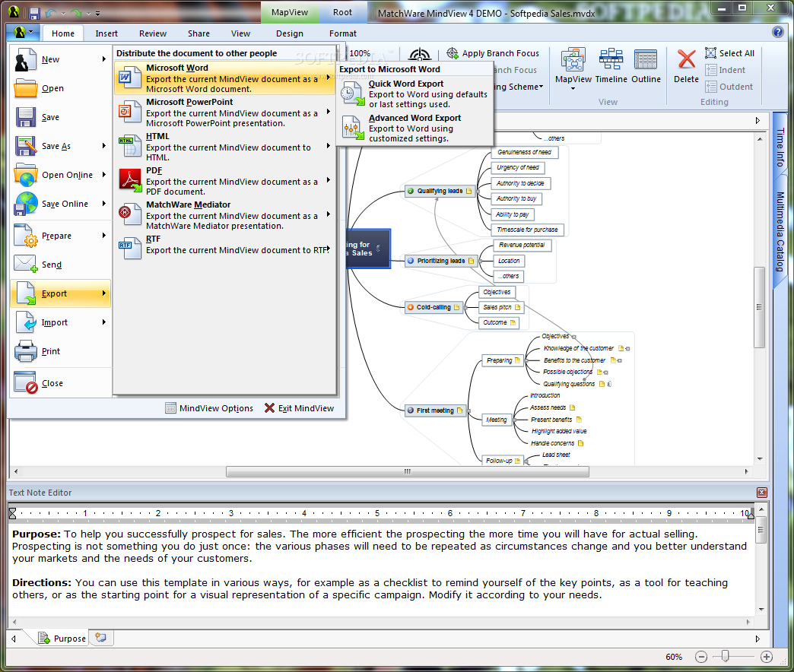Open the quick access toolbar customize dropdown
The height and width of the screenshot is (672, 794).
pos(97,14)
